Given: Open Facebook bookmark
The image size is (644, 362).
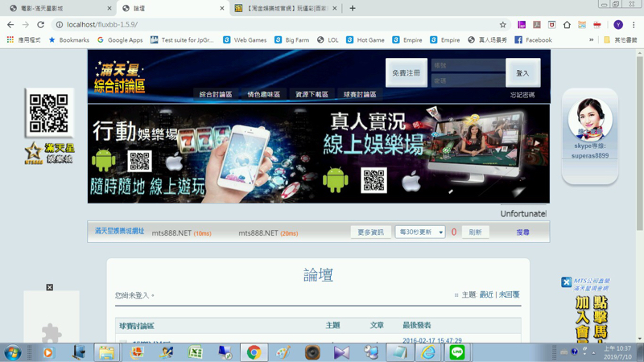Looking at the screenshot, I should (533, 39).
